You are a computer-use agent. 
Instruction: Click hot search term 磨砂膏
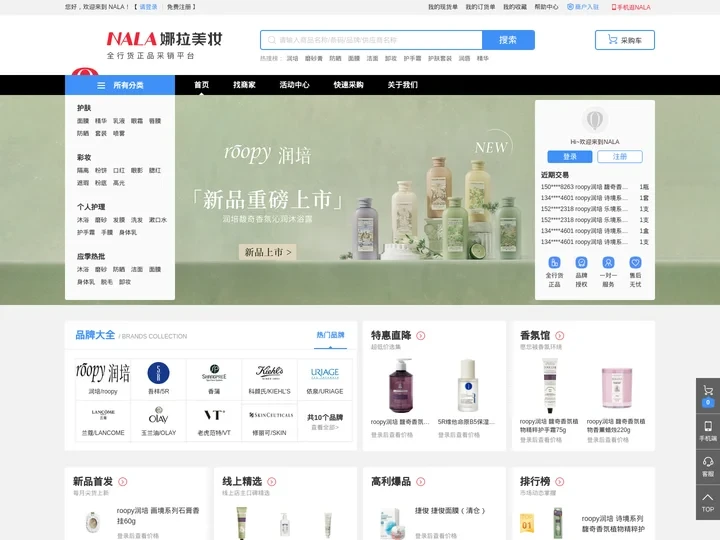(x=314, y=58)
